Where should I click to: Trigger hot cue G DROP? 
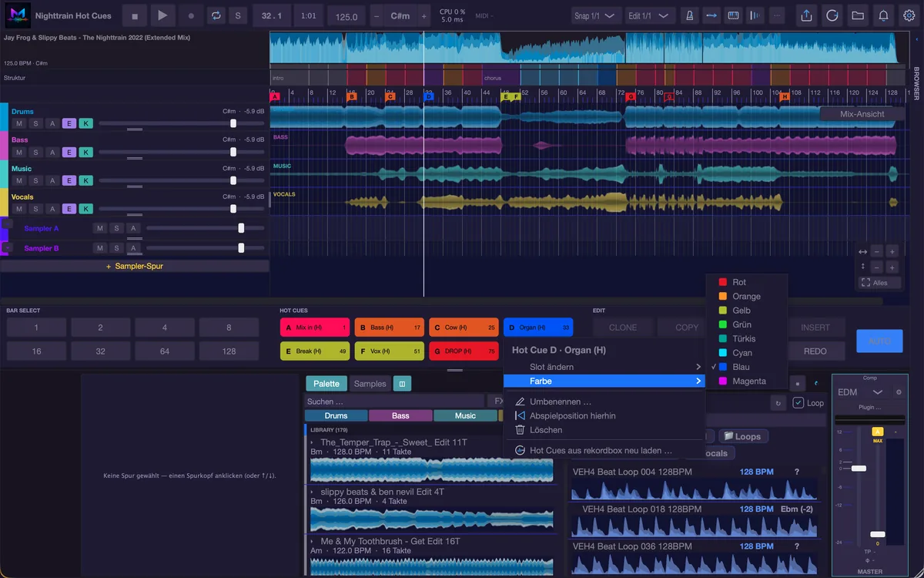point(464,351)
